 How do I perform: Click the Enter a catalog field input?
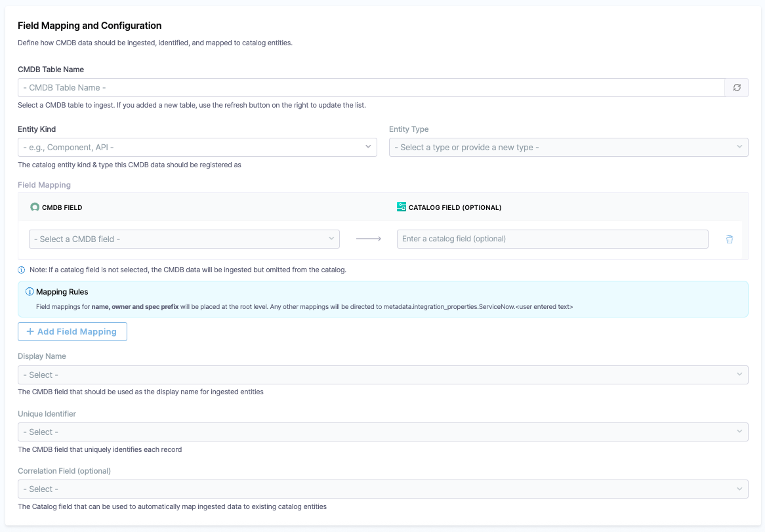pyautogui.click(x=552, y=239)
